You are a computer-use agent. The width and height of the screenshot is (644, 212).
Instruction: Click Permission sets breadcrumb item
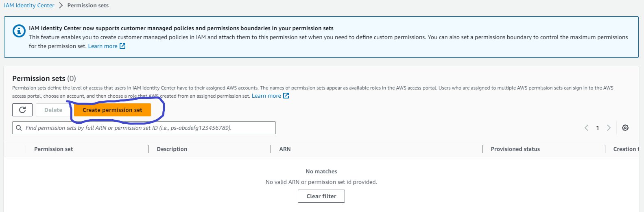click(88, 5)
